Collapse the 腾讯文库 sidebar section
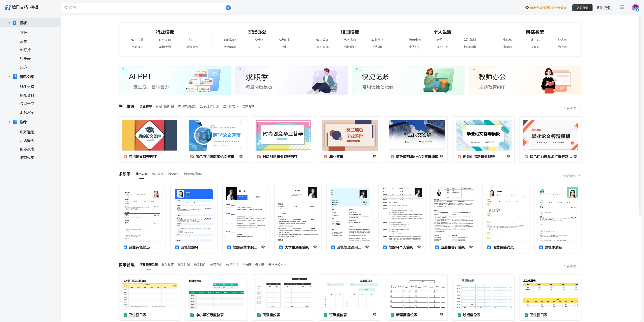Viewport: 644px width, 322px height. [x=10, y=77]
